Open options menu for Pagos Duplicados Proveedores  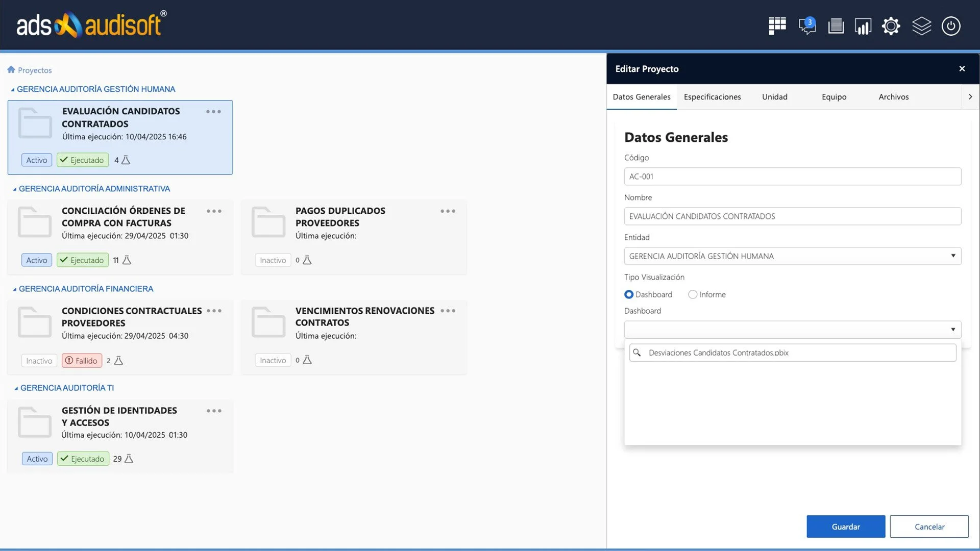(448, 211)
